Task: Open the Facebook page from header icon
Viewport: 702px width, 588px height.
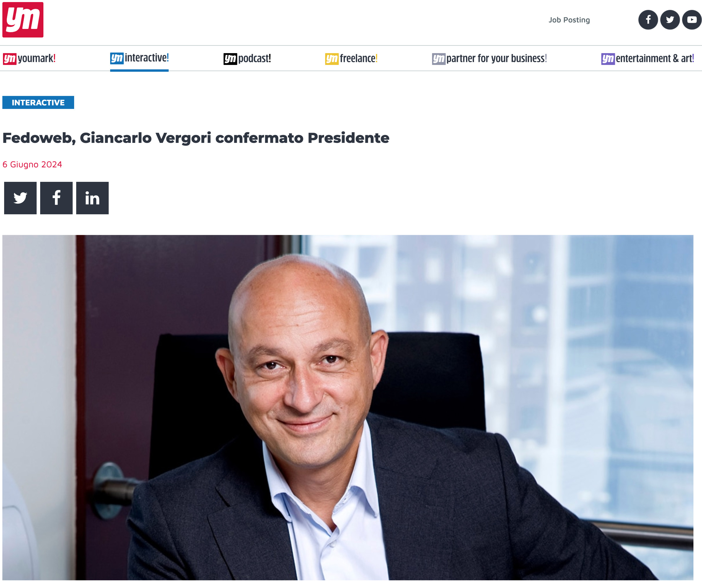Action: click(x=648, y=20)
